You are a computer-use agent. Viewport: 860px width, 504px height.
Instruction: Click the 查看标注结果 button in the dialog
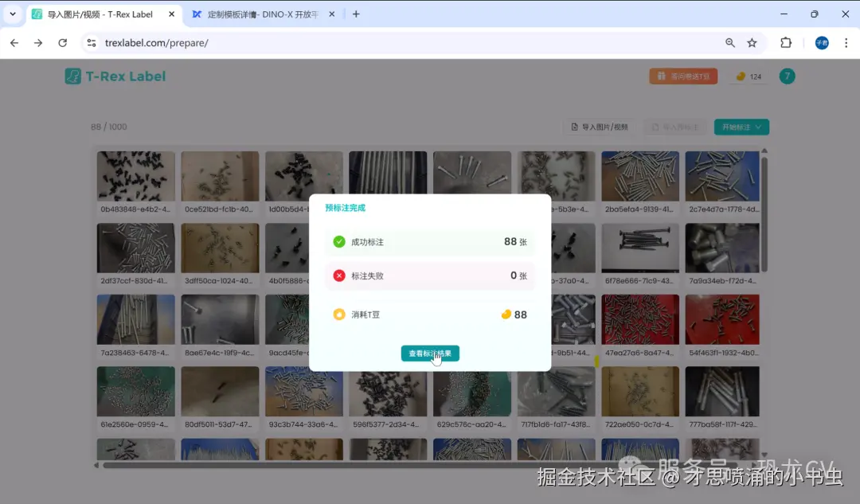coord(430,353)
